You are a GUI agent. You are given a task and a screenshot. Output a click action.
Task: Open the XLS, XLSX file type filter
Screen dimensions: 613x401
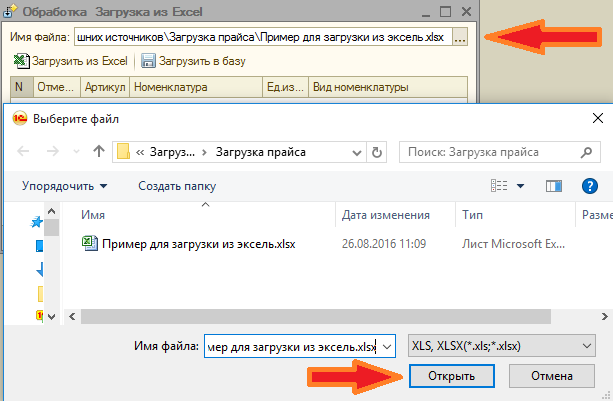(x=502, y=346)
